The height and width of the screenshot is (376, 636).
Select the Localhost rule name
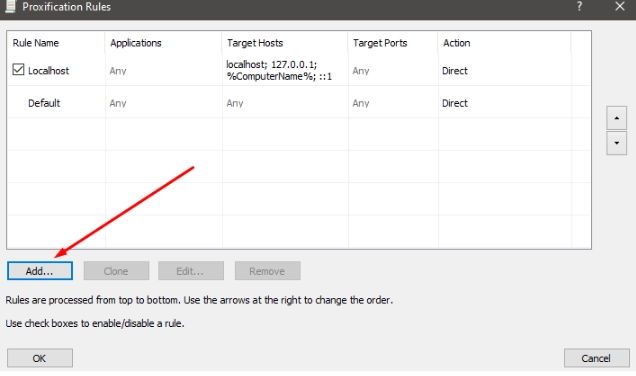pyautogui.click(x=48, y=71)
